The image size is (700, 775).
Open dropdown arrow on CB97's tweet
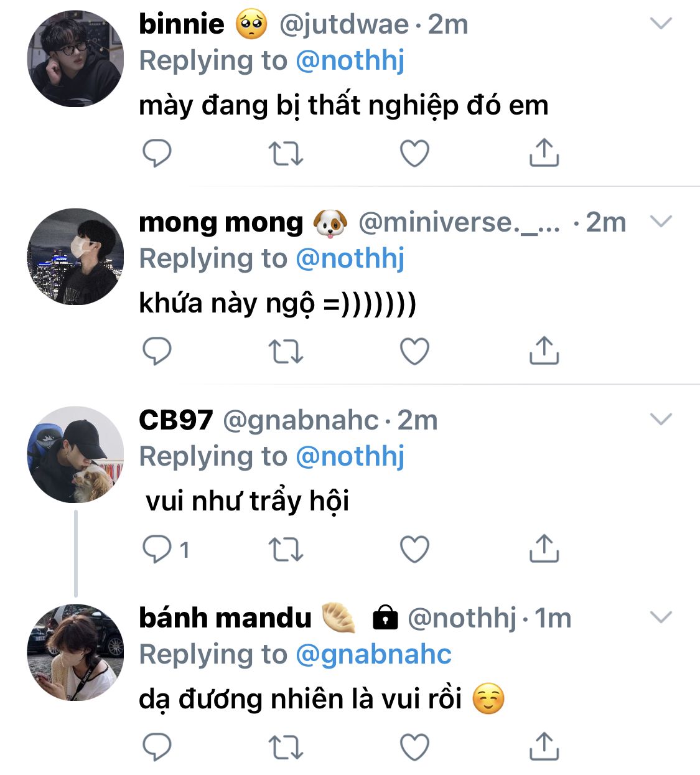click(661, 420)
